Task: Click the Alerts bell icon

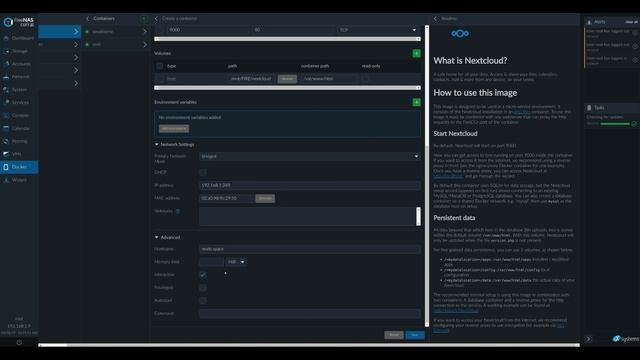Action: (x=589, y=22)
